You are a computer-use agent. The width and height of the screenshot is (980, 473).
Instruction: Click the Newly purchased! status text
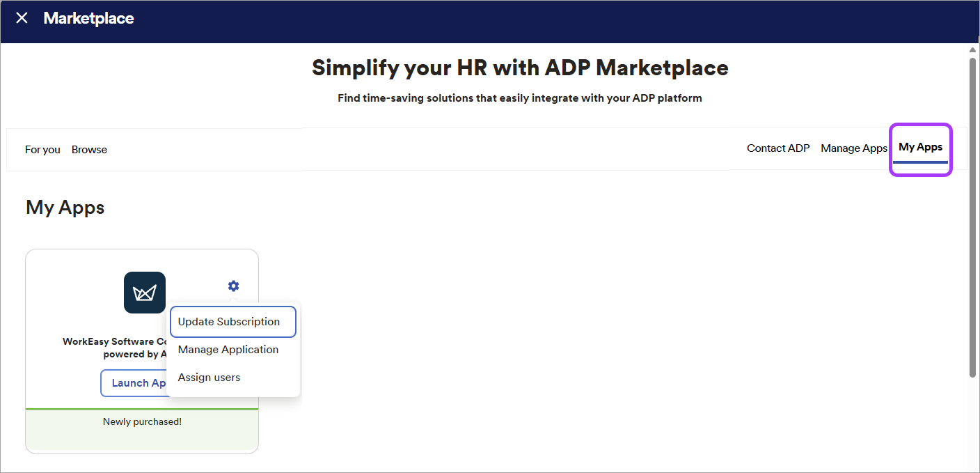pyautogui.click(x=142, y=421)
